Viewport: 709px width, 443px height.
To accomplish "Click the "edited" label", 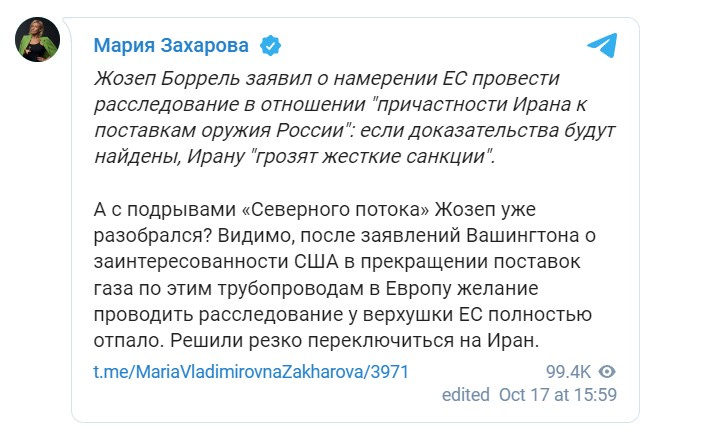I will [465, 394].
